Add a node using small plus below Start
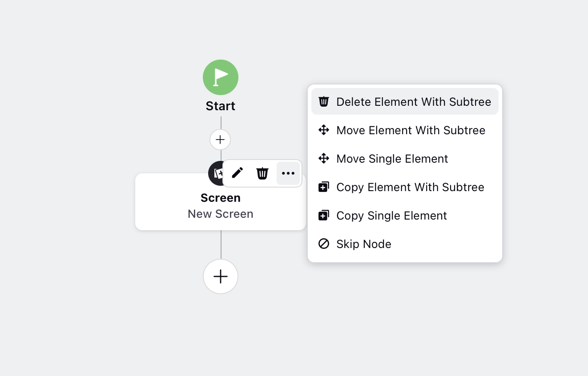This screenshot has width=588, height=376. 220,140
